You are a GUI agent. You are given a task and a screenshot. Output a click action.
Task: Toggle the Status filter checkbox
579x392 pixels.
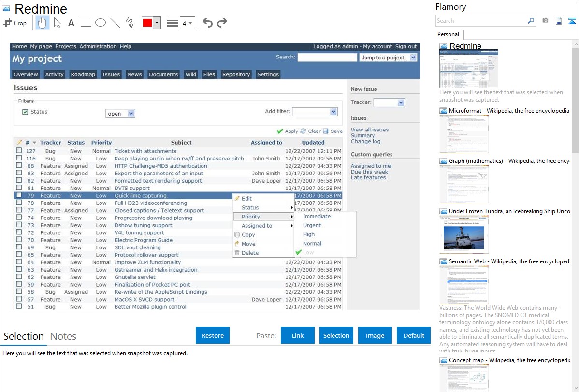[25, 112]
